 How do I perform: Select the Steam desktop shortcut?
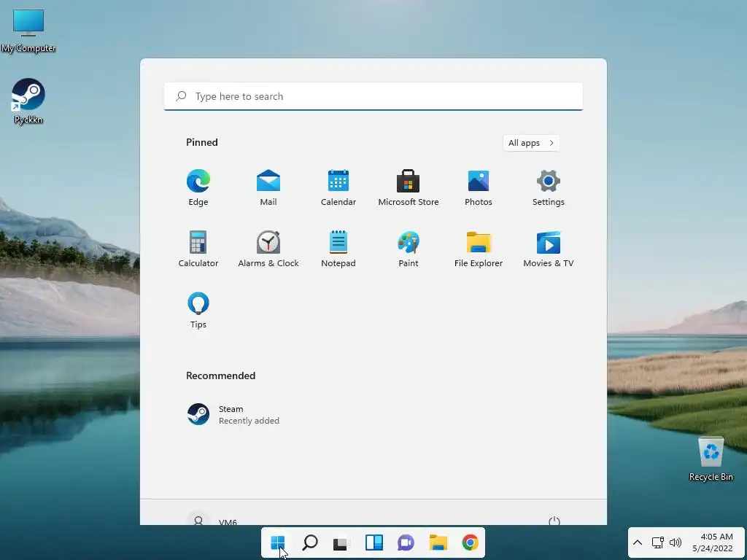coord(28,101)
